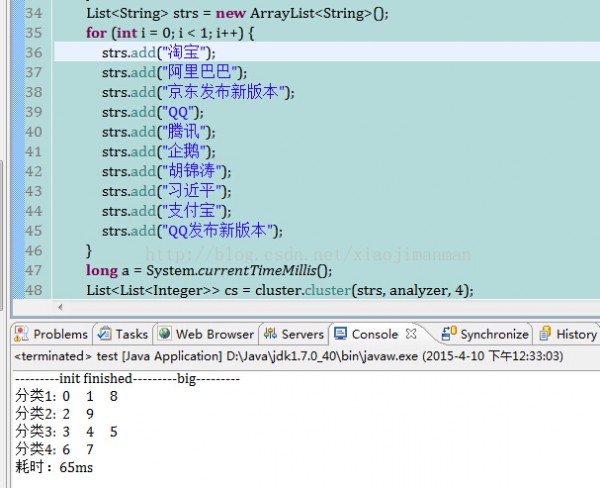Click the terminated test process description
Image resolution: width=600 pixels, height=488 pixels.
[x=289, y=356]
